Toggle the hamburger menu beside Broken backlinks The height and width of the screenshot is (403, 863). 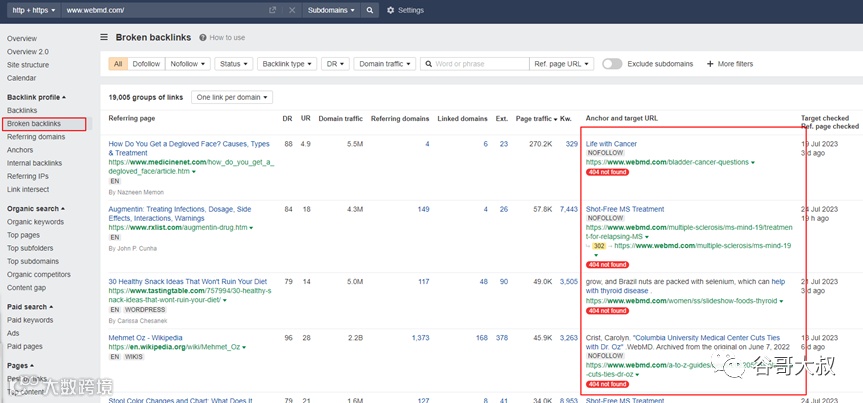click(x=103, y=37)
